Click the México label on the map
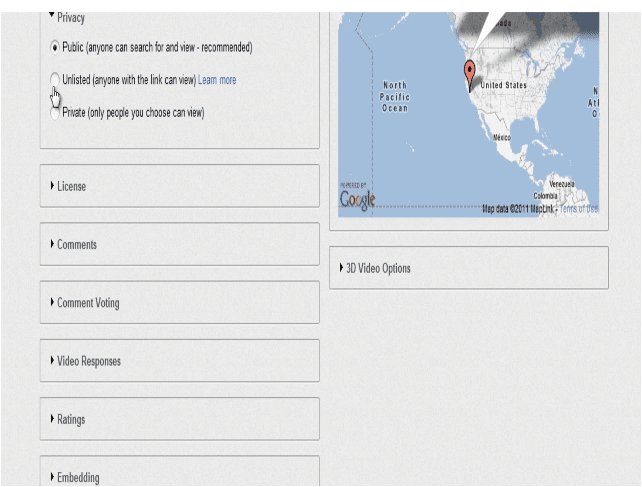Viewport: 642px width, 487px height. pos(502,138)
